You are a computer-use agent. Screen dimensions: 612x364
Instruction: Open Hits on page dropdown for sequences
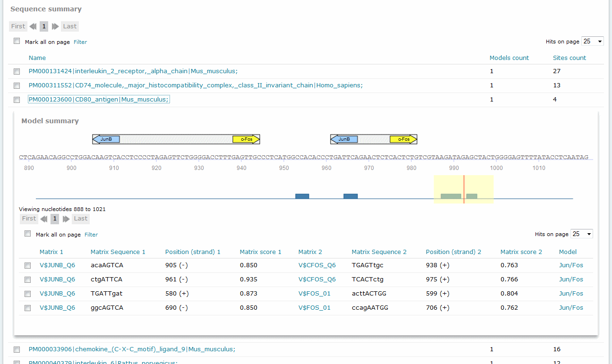point(593,42)
